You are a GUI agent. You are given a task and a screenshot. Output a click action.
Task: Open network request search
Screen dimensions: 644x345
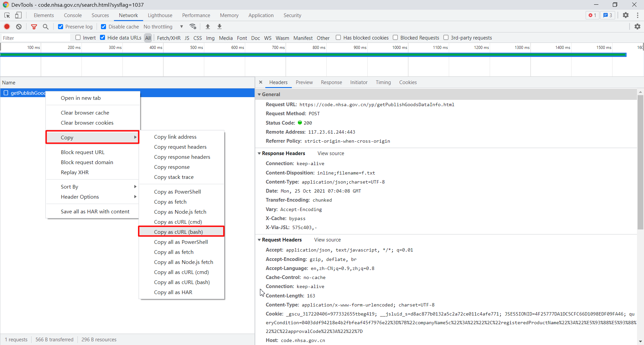click(46, 26)
